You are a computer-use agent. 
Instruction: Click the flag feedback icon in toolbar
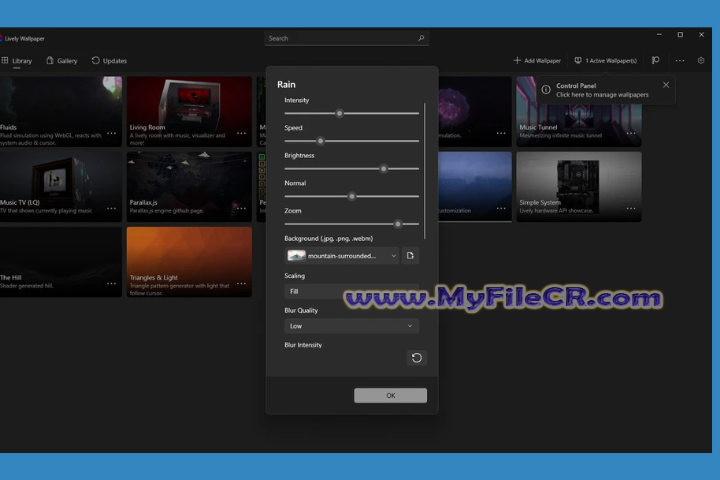656,60
